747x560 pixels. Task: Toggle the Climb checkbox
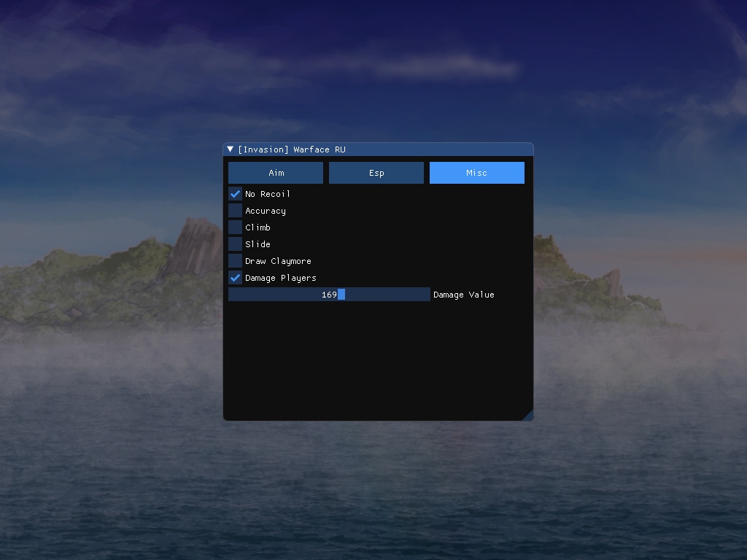pos(236,227)
